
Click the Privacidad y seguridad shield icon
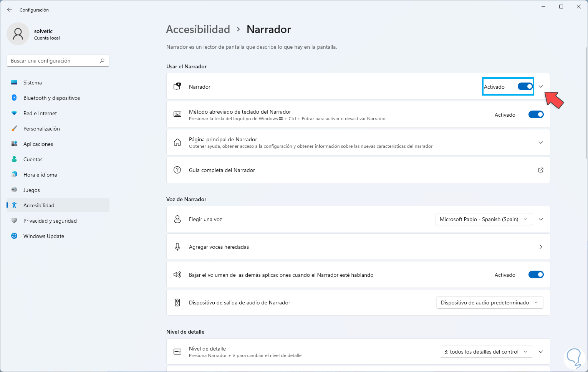[14, 221]
